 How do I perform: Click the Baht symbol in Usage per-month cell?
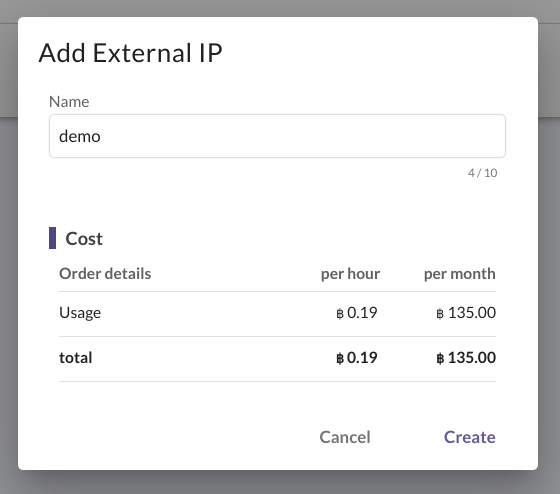tap(440, 314)
